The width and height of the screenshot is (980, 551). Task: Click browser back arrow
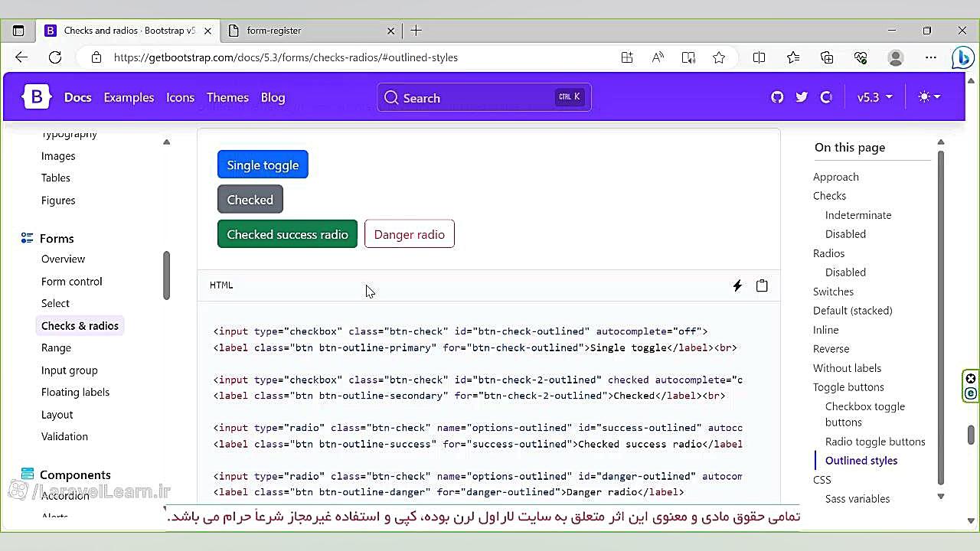[x=21, y=57]
